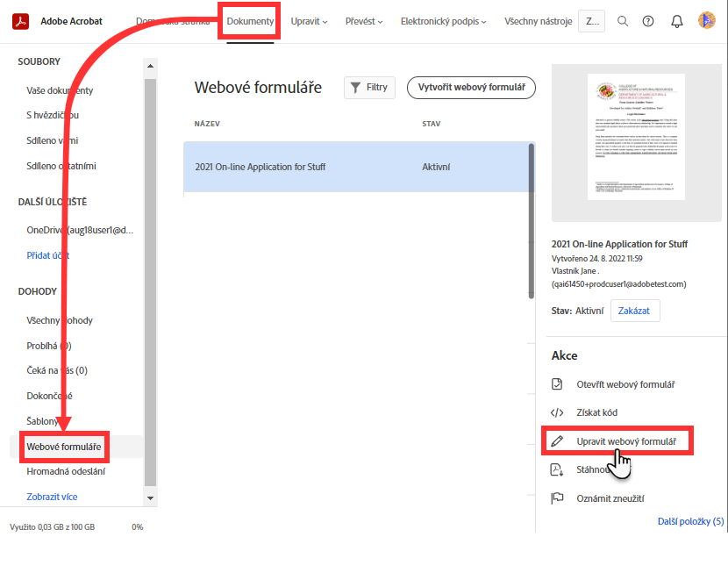Click the Otevřít webový formulář document icon
The height and width of the screenshot is (587, 728).
557,384
